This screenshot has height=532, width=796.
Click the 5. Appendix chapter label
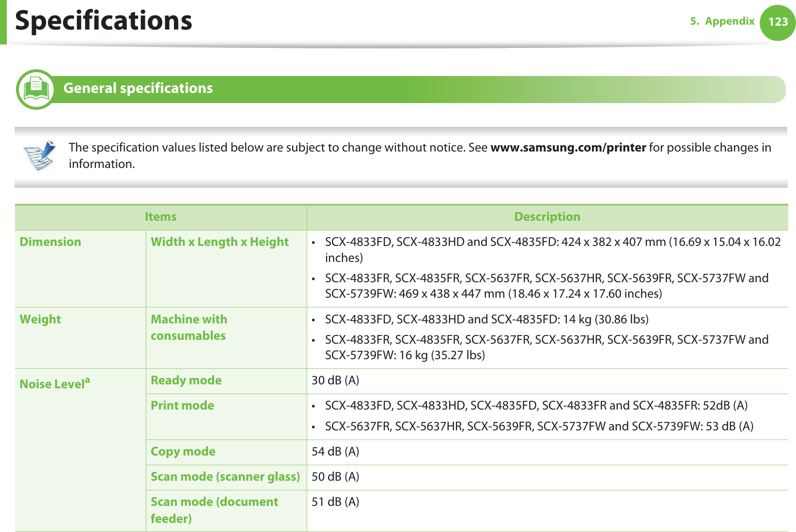point(722,21)
